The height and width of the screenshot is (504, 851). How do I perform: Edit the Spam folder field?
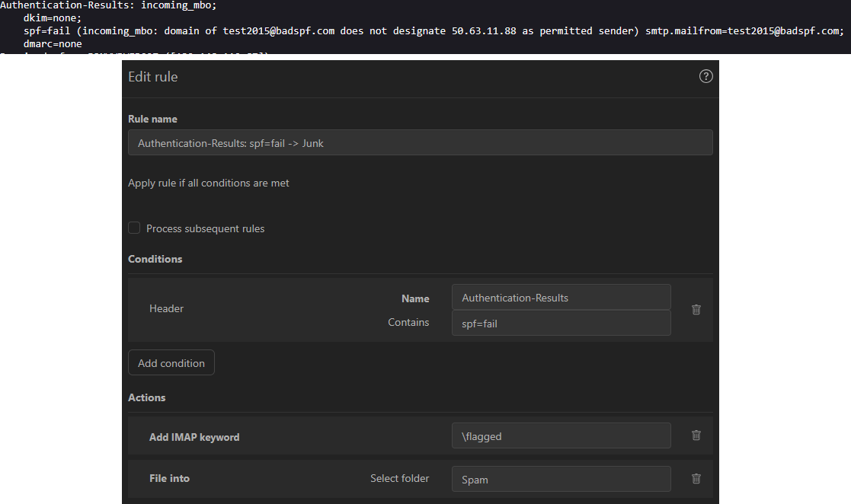pyautogui.click(x=561, y=480)
